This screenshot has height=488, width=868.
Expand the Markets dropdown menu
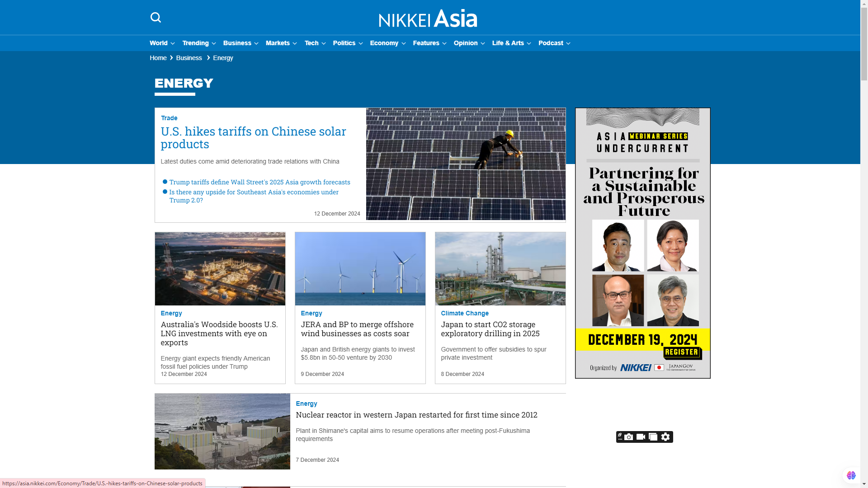pos(281,43)
